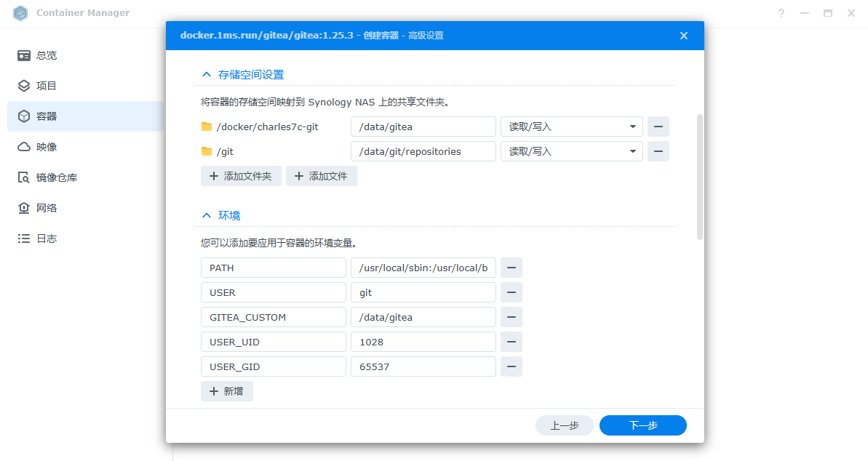Collapse the 环境 environment section
Screen dimensions: 868x461
[206, 215]
